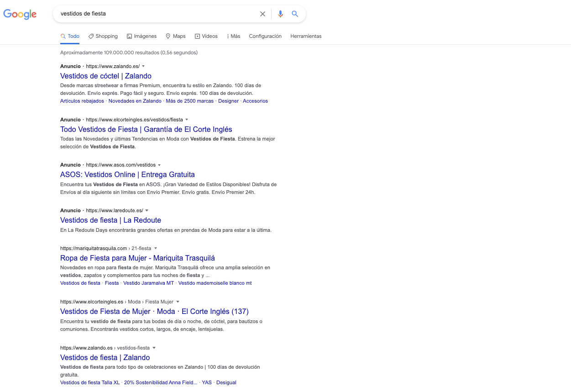Run search with magnifying glass icon
This screenshot has height=392, width=571.
295,14
